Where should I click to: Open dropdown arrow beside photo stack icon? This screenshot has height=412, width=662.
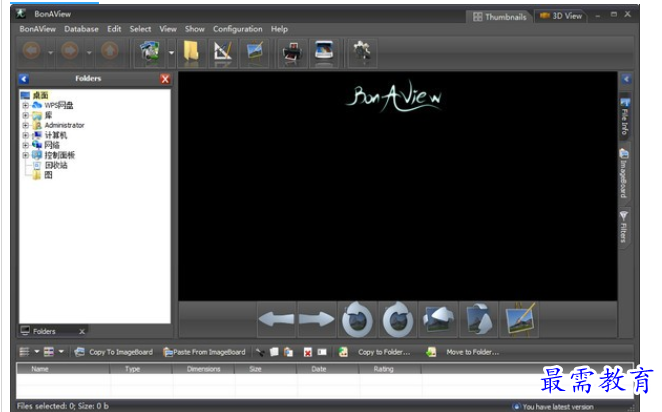coord(171,53)
